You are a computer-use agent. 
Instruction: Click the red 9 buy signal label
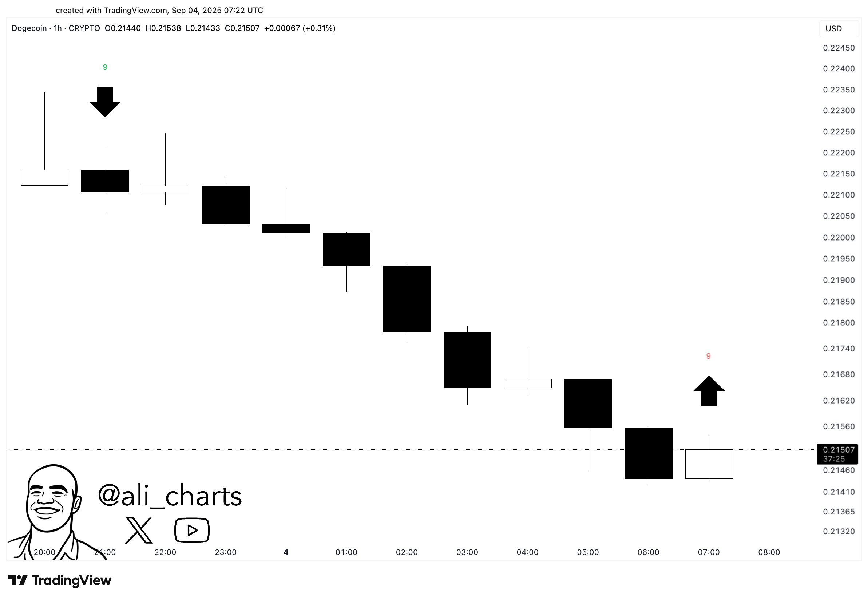tap(708, 356)
